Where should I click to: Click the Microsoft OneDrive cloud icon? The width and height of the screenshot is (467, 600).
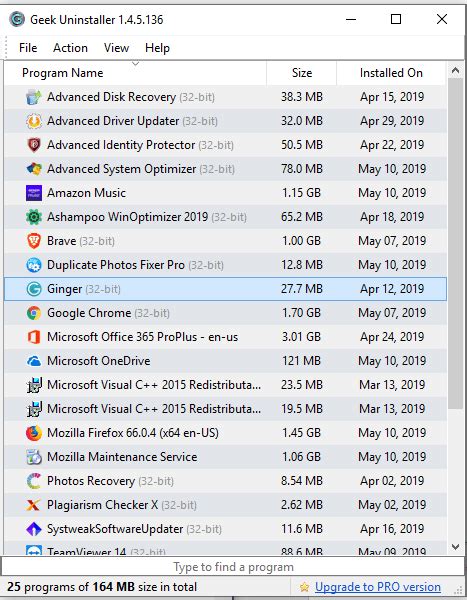coord(34,361)
